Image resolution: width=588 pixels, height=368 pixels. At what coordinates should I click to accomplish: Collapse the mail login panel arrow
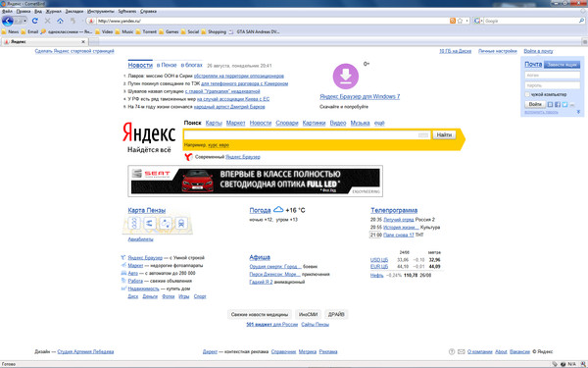point(578,112)
